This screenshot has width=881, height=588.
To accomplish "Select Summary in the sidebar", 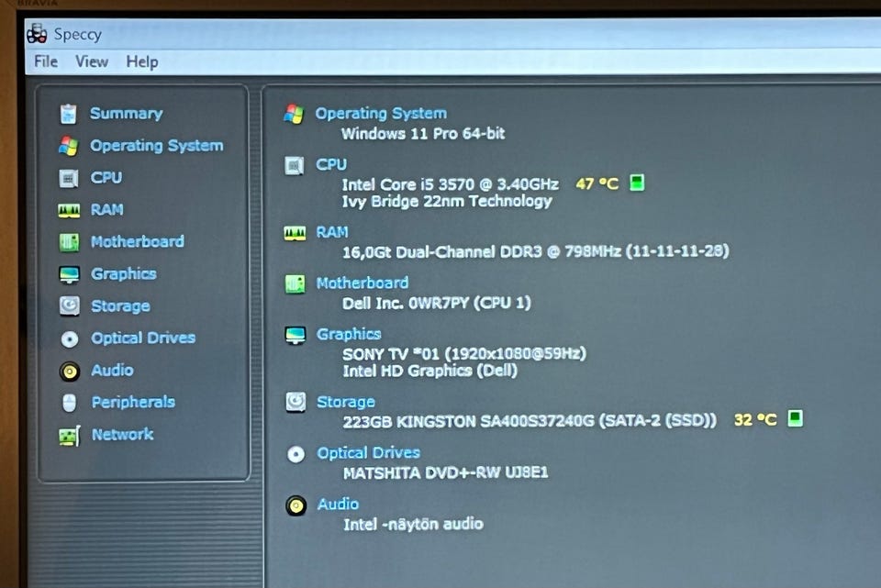I will pyautogui.click(x=127, y=114).
